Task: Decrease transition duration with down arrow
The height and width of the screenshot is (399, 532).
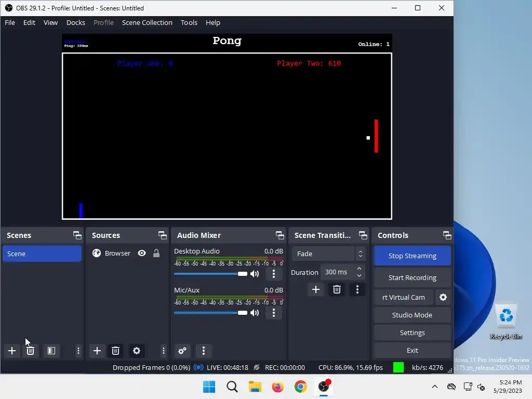Action: click(x=360, y=276)
